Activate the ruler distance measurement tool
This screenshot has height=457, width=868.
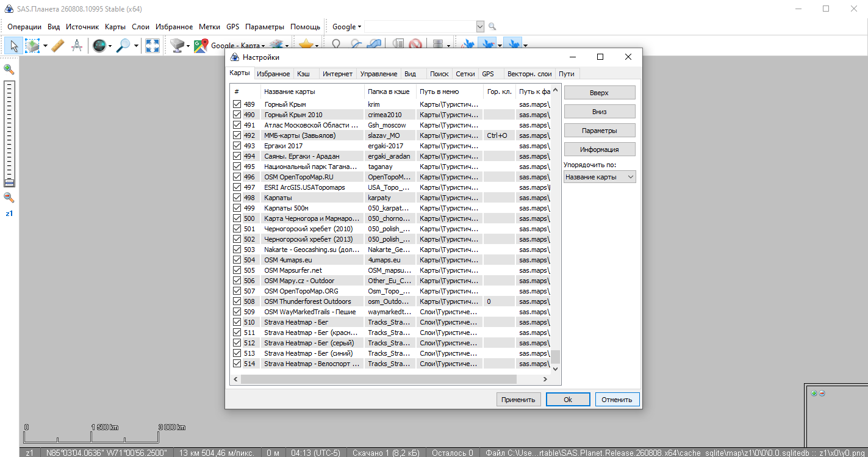point(58,45)
